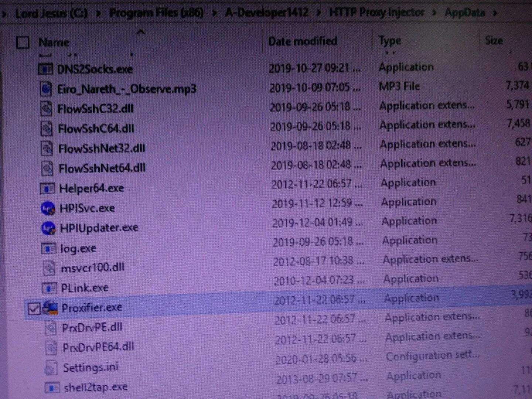This screenshot has height=399, width=532.
Task: Click the HPIUpdater.exe application icon
Action: [x=48, y=228]
